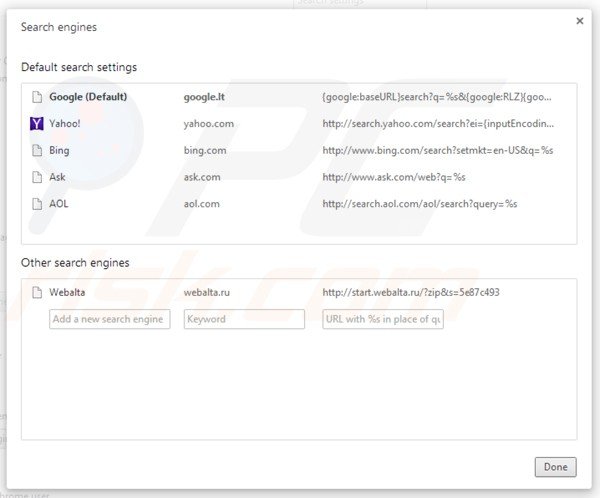Screen dimensions: 600x498
Task: Select the Bing search engine name
Action: (59, 150)
